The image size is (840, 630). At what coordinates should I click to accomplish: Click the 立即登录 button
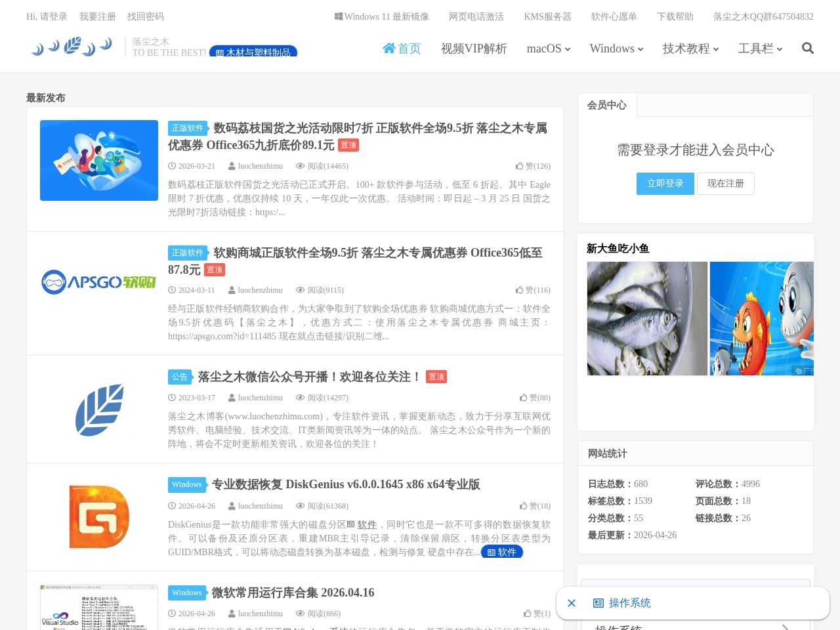665,184
